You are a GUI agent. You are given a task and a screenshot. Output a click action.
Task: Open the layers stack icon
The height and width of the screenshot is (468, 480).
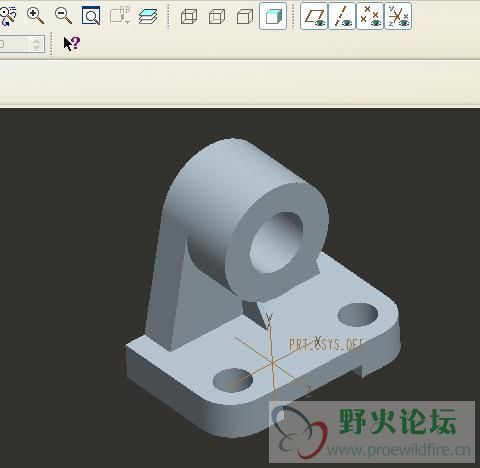coord(148,16)
